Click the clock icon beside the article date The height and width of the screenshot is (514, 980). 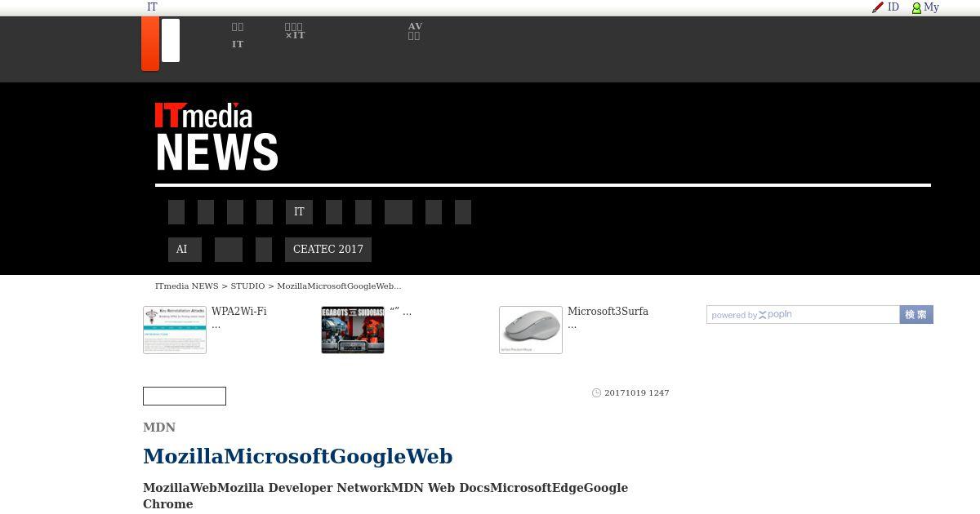pos(596,393)
